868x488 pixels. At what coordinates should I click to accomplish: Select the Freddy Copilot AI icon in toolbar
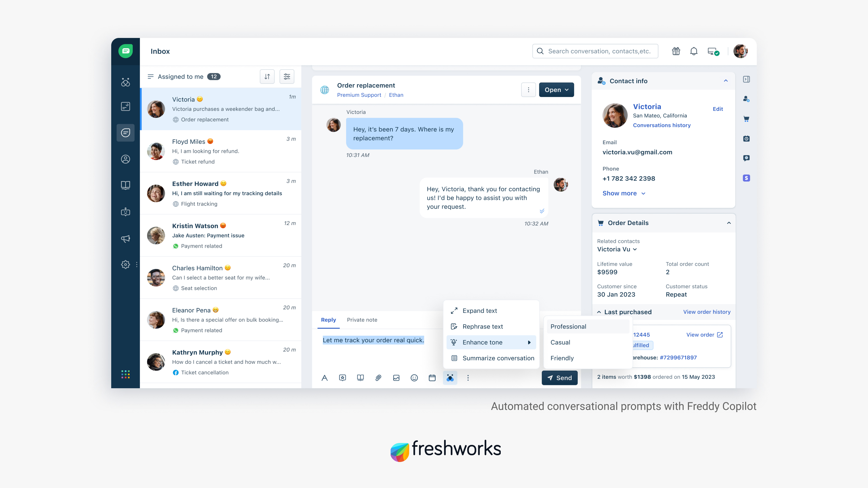coord(450,377)
